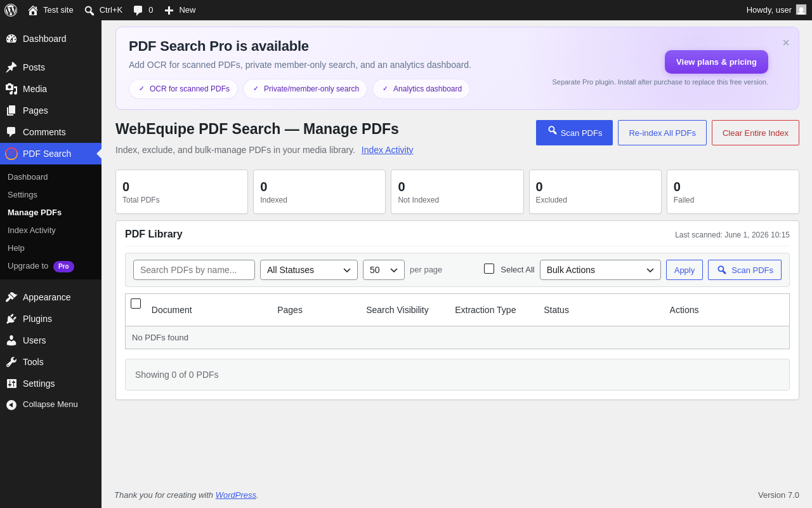Click the Re-index All PDFs button
This screenshot has width=812, height=508.
(662, 133)
